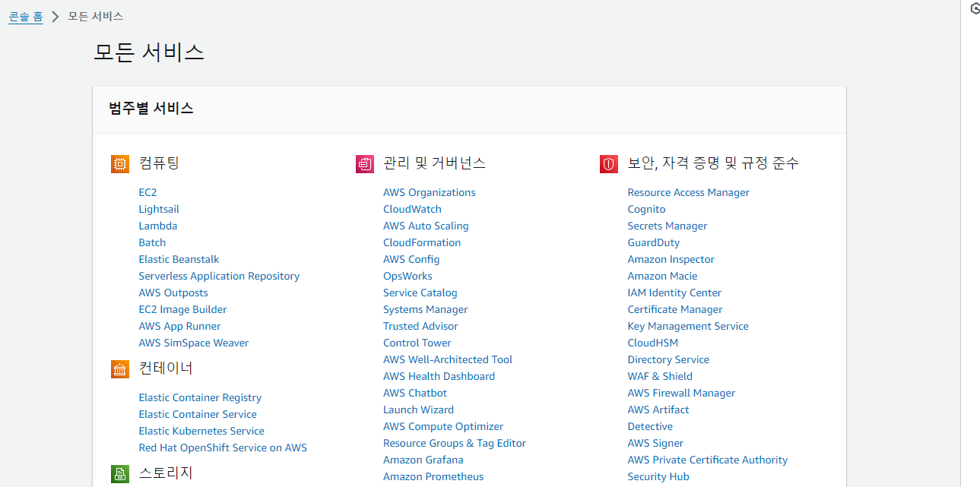Screen dimensions: 980x487
Task: Open AWS Config
Action: 411,259
